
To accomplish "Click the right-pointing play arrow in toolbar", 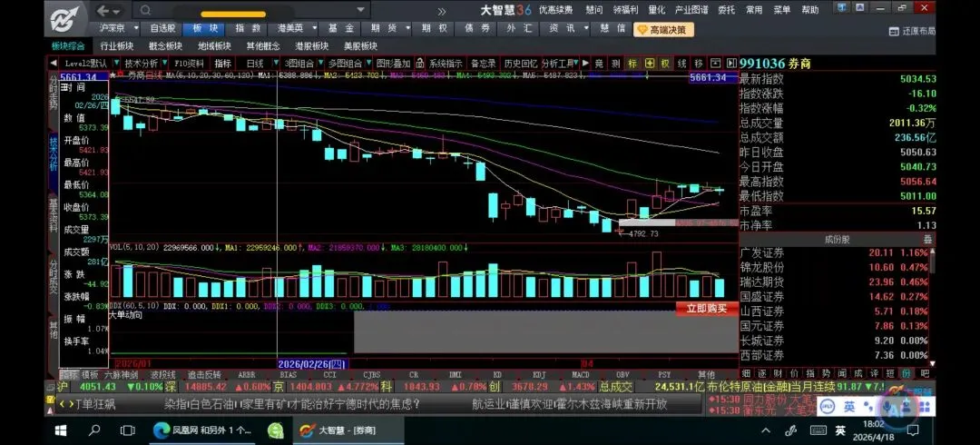I will pyautogui.click(x=585, y=64).
